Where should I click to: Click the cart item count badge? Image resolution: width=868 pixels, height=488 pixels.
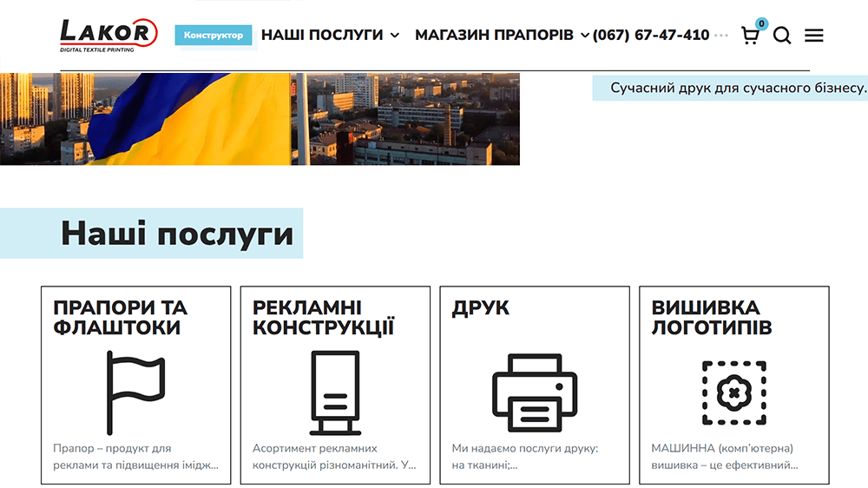[762, 23]
